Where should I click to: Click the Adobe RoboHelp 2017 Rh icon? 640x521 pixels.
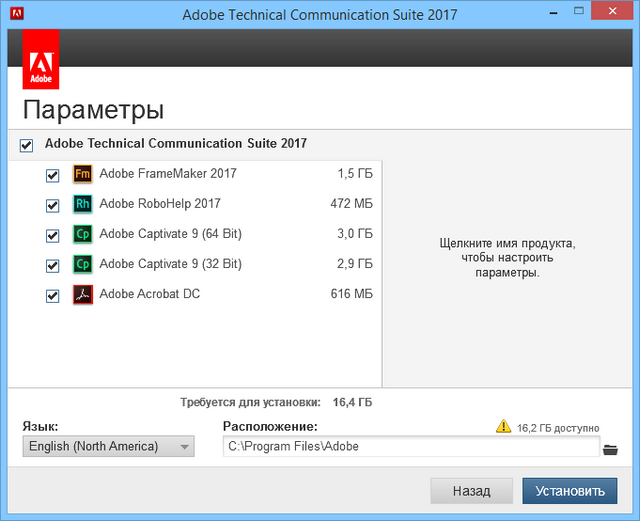tap(83, 204)
